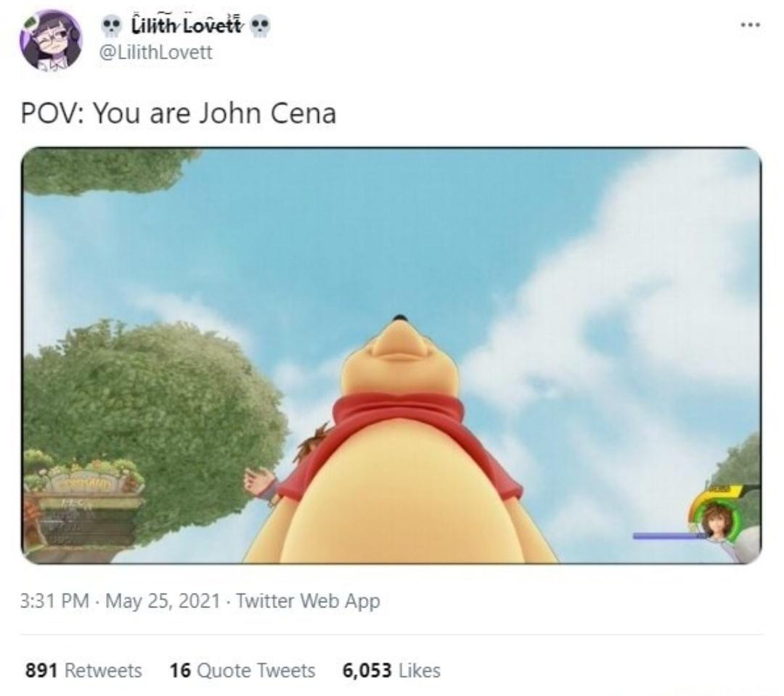Open the Lilith Lovett display name link
Viewport: 784px width, 696px height.
click(186, 25)
